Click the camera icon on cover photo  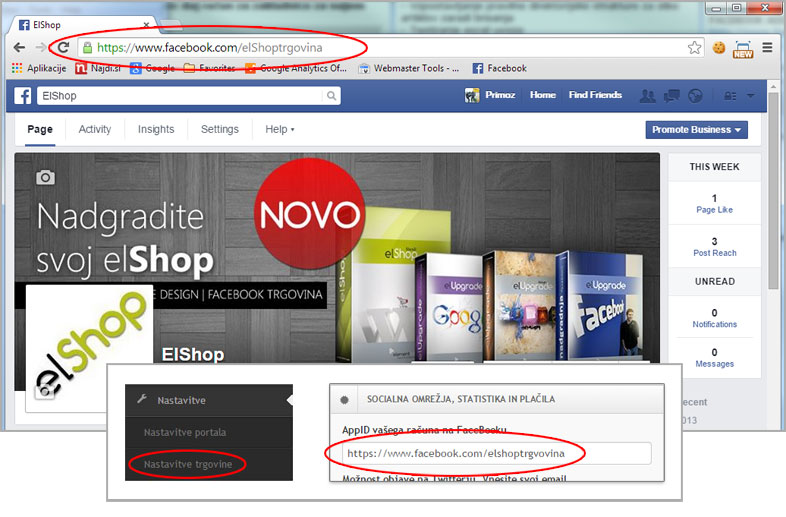pos(46,177)
